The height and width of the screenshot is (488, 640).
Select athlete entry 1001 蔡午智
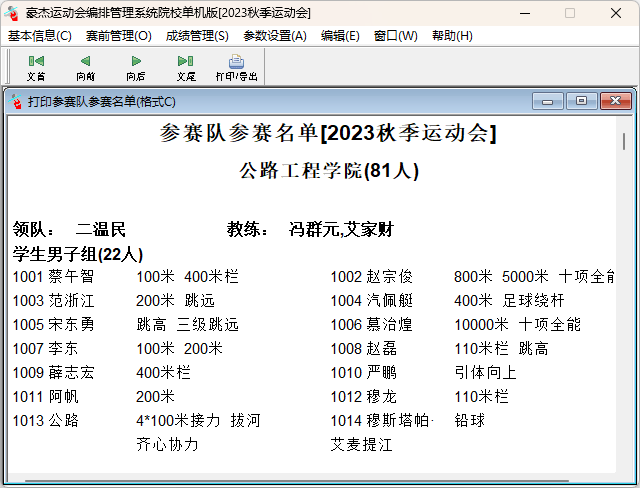[53, 277]
